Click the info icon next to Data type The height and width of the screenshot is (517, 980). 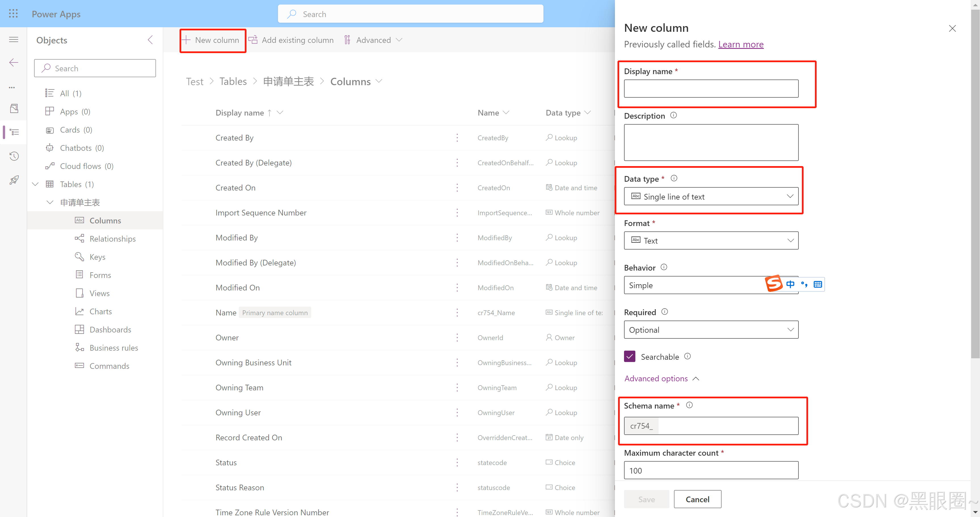(674, 178)
